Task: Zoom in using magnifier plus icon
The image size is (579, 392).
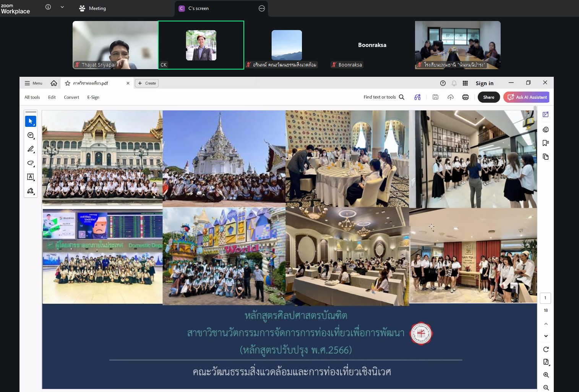Action: click(546, 375)
